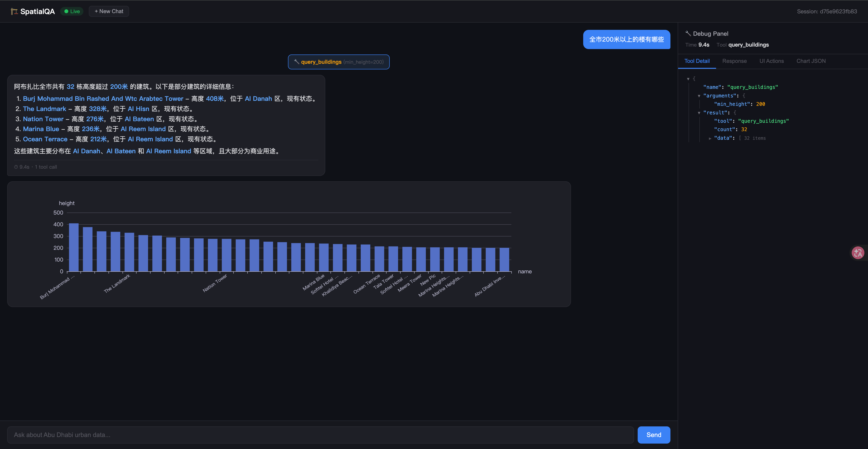The height and width of the screenshot is (449, 868).
Task: Click the Al Hisn district text
Action: point(139,109)
